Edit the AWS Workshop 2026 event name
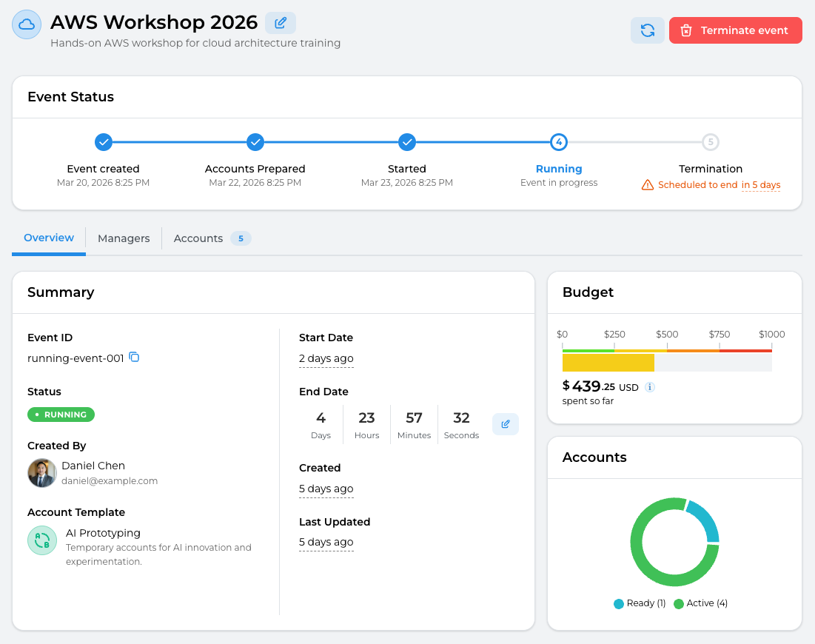 [281, 23]
